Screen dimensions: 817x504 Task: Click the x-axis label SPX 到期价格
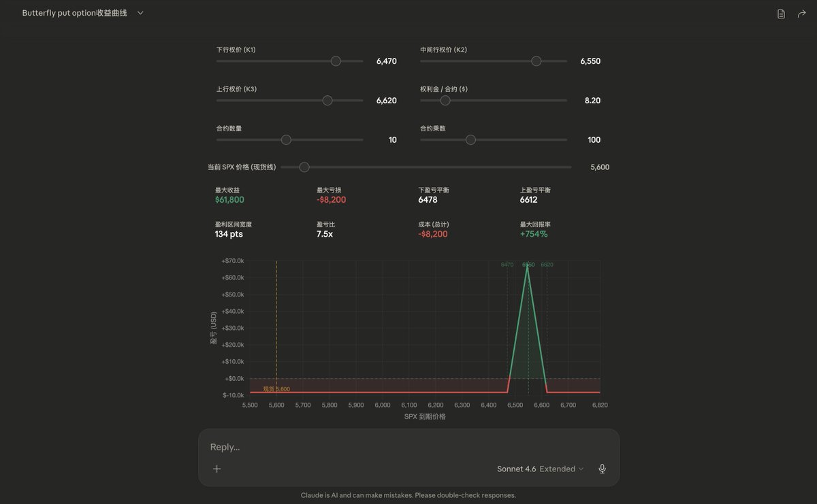(x=425, y=416)
